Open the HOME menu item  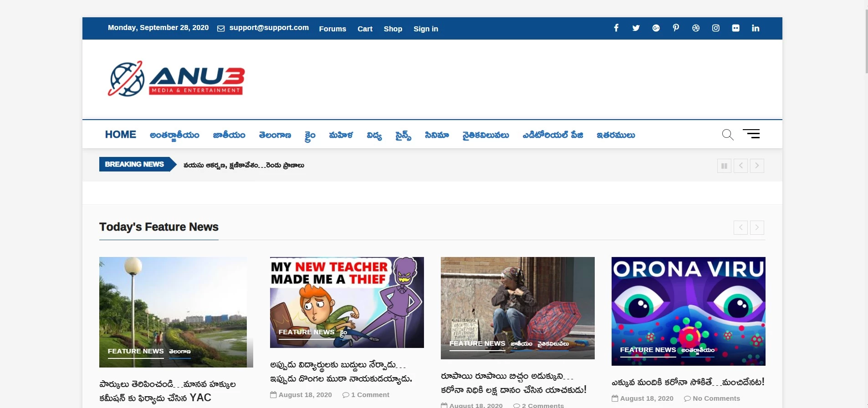121,135
